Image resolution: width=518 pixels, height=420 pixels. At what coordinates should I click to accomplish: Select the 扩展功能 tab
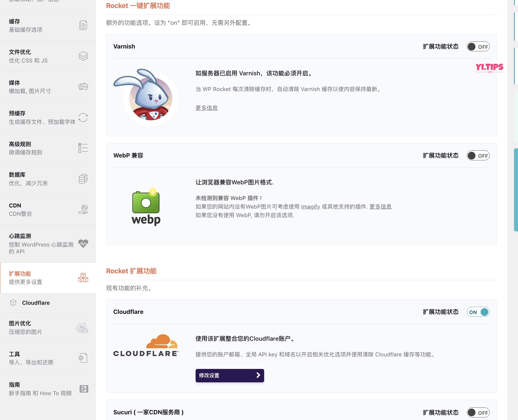(x=48, y=278)
